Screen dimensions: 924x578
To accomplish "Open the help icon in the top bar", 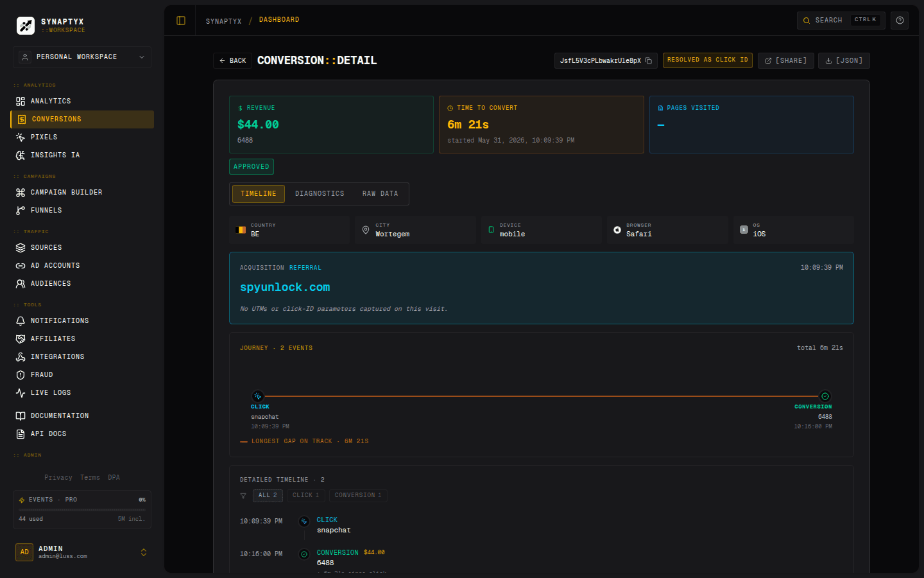I will 900,21.
